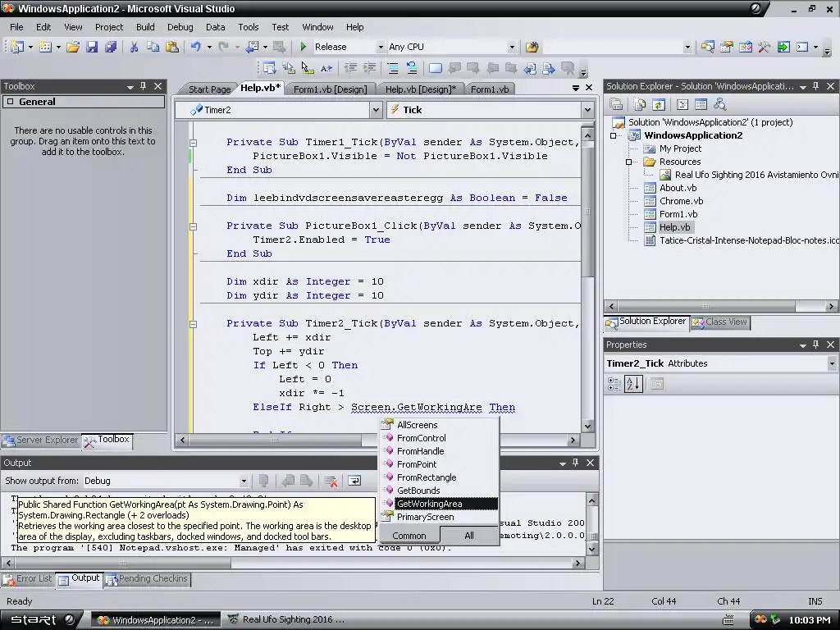Image resolution: width=840 pixels, height=630 pixels.
Task: Click the Paste clipboard icon
Action: tap(172, 47)
